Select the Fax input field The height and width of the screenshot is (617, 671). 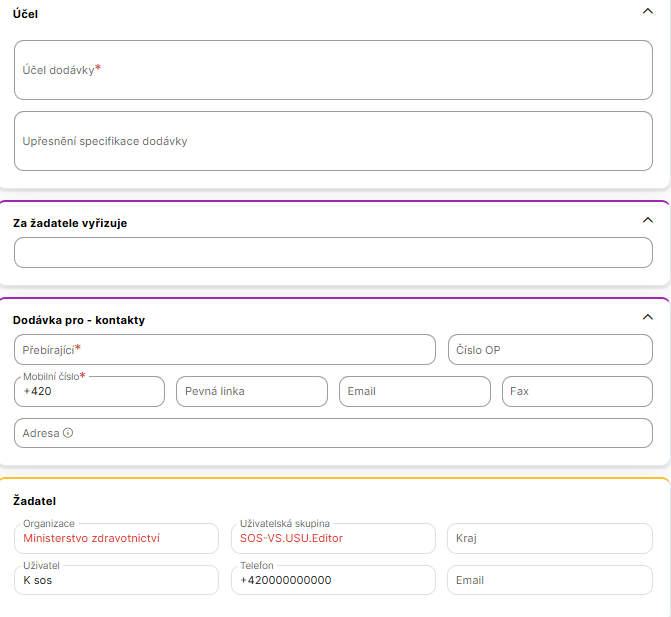577,391
